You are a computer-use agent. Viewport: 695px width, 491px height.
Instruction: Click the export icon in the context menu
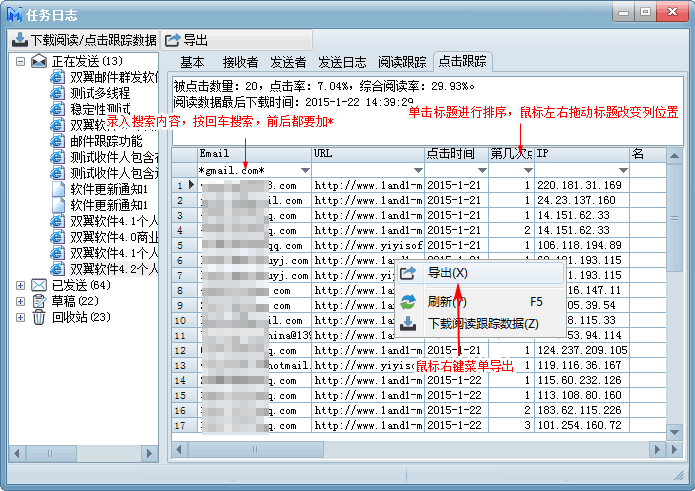(x=408, y=273)
